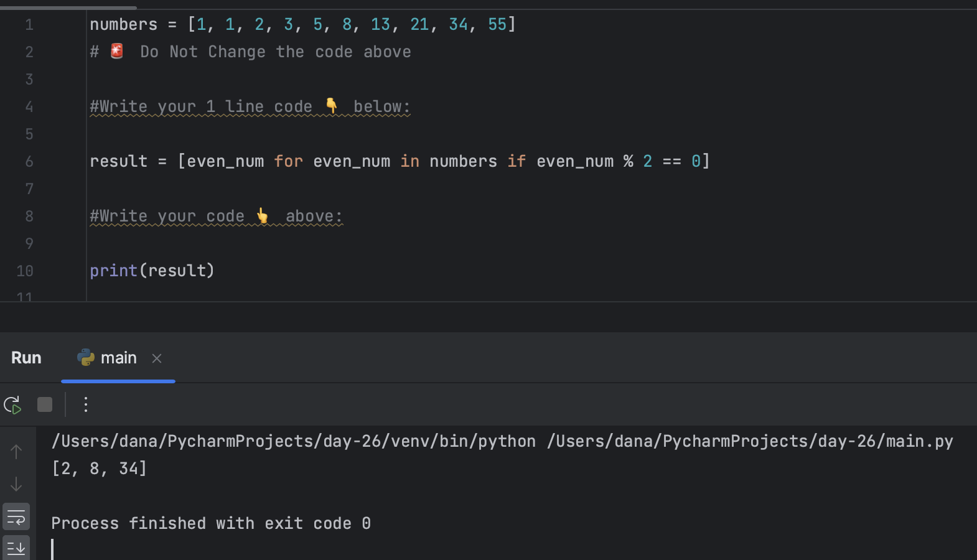The image size is (977, 560).
Task: Click the 'in' keyword on line 6
Action: [410, 161]
